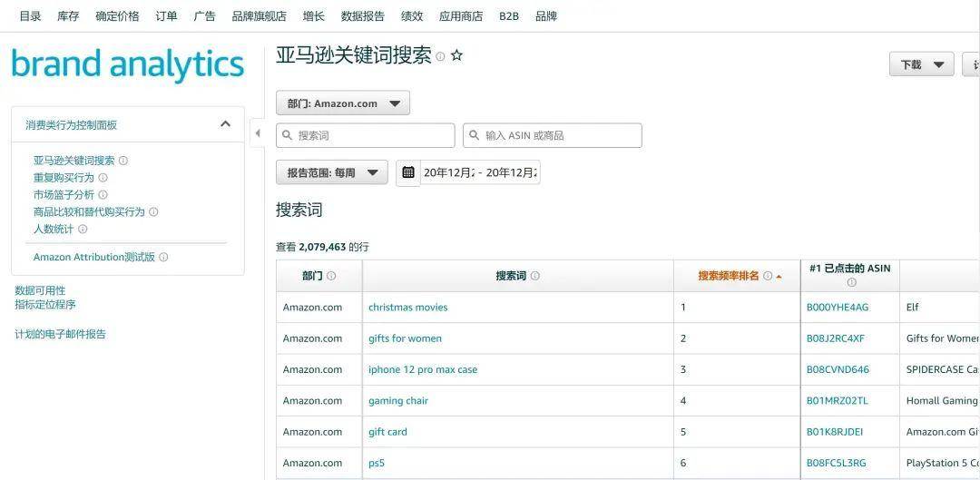This screenshot has height=480, width=980.
Task: Open the 确定价格 menu
Action: [117, 16]
